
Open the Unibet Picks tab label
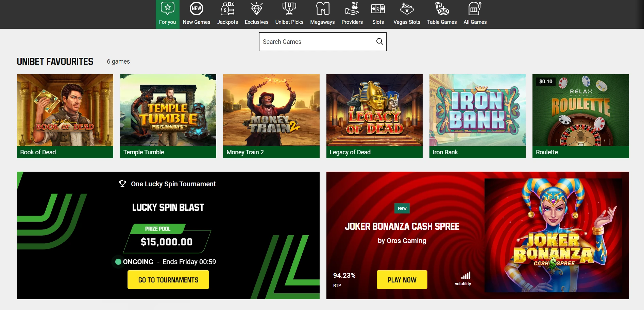pos(289,22)
